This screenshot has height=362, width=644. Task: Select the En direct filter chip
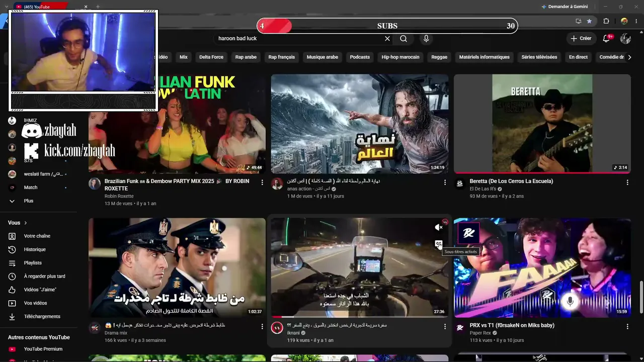pos(578,57)
